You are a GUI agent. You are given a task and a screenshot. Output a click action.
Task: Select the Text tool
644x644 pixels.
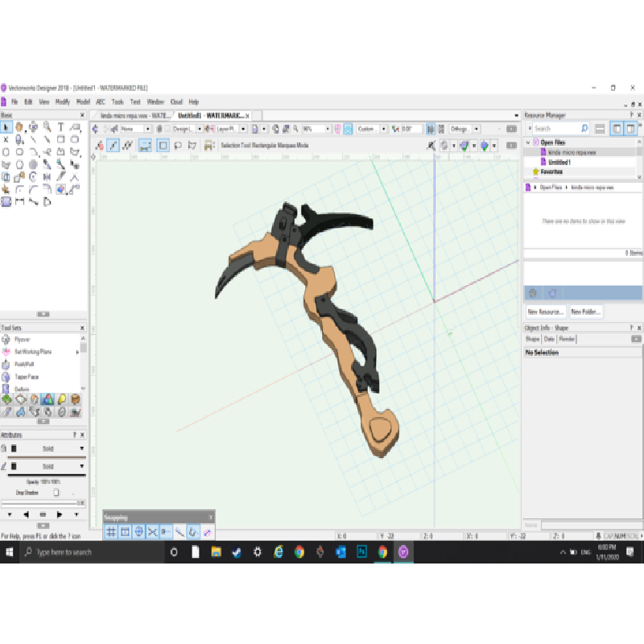(61, 127)
